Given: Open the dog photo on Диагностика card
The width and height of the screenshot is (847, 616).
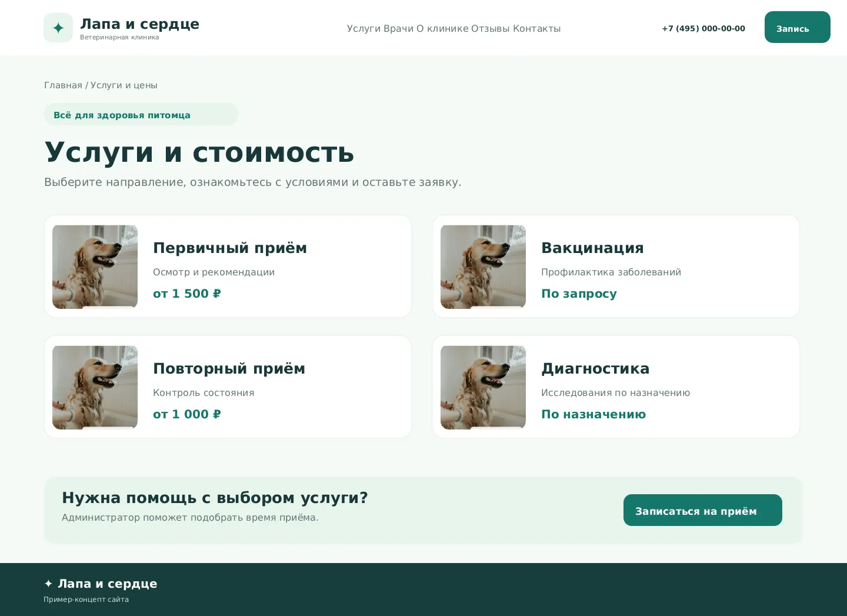Looking at the screenshot, I should point(483,387).
